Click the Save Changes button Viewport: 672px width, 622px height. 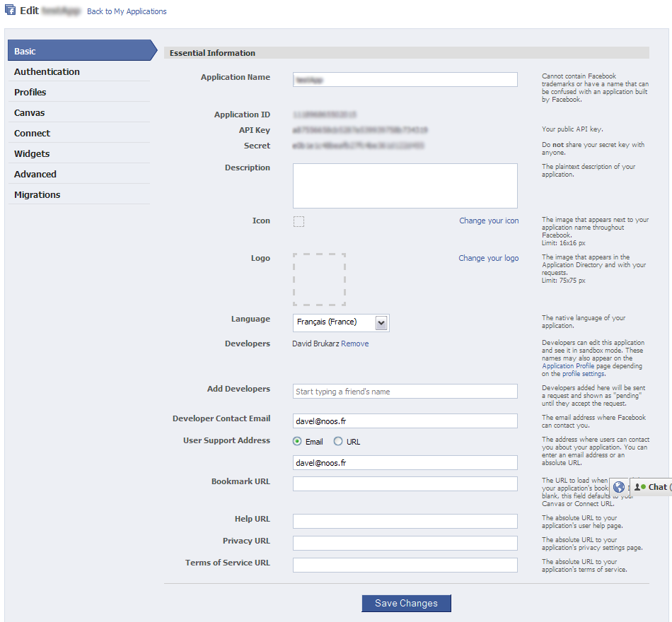(x=406, y=603)
